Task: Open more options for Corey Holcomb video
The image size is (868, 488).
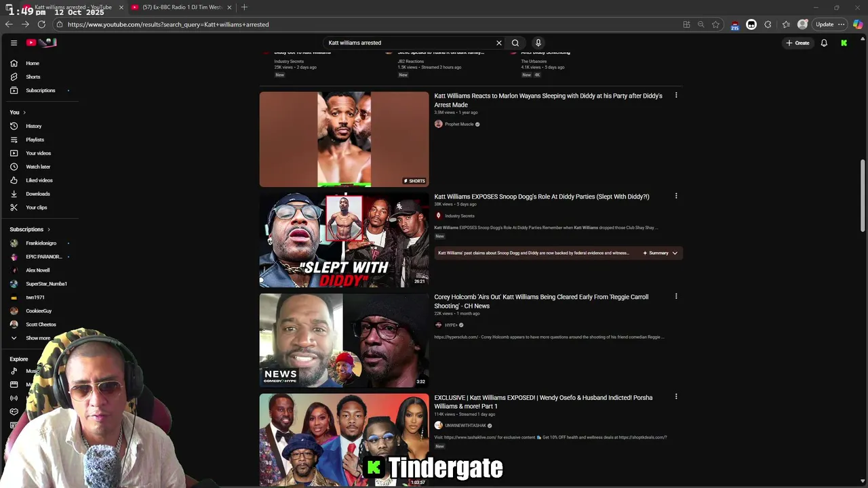Action: click(x=676, y=296)
